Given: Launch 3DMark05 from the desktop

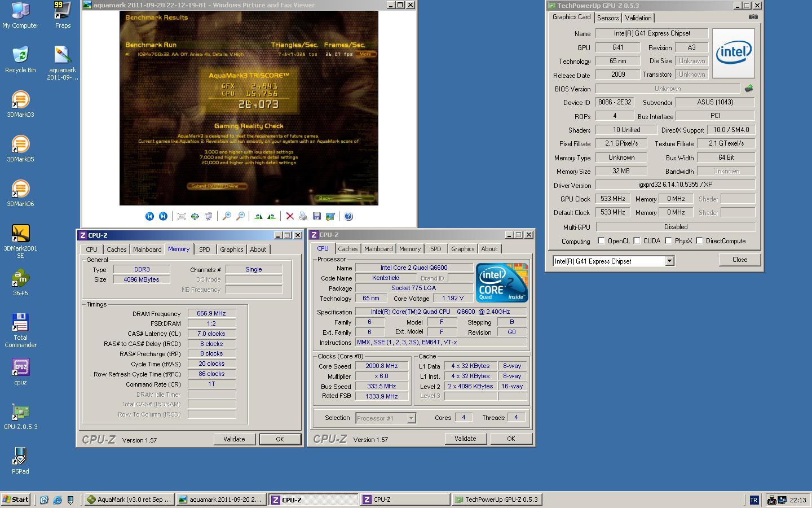Looking at the screenshot, I should tap(20, 149).
